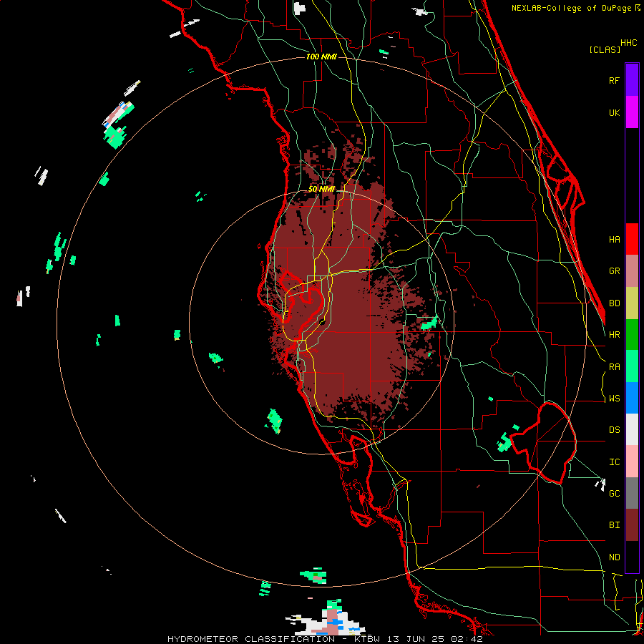Click the "BI" legend label
The height and width of the screenshot is (644, 644).
point(614,525)
